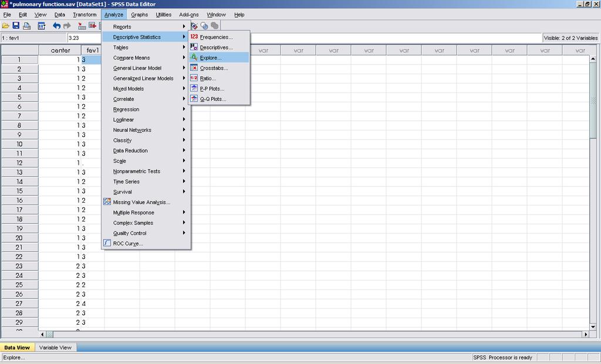Viewport: 601px width, 364px height.
Task: Expand the Loglinear submenu
Action: (146, 120)
